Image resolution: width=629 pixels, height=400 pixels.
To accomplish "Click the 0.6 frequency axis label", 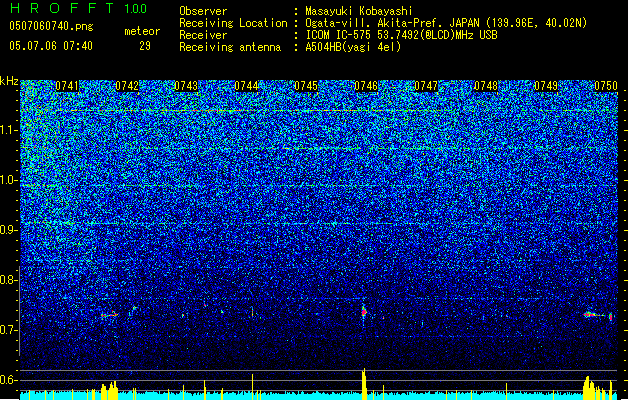I will point(9,380).
